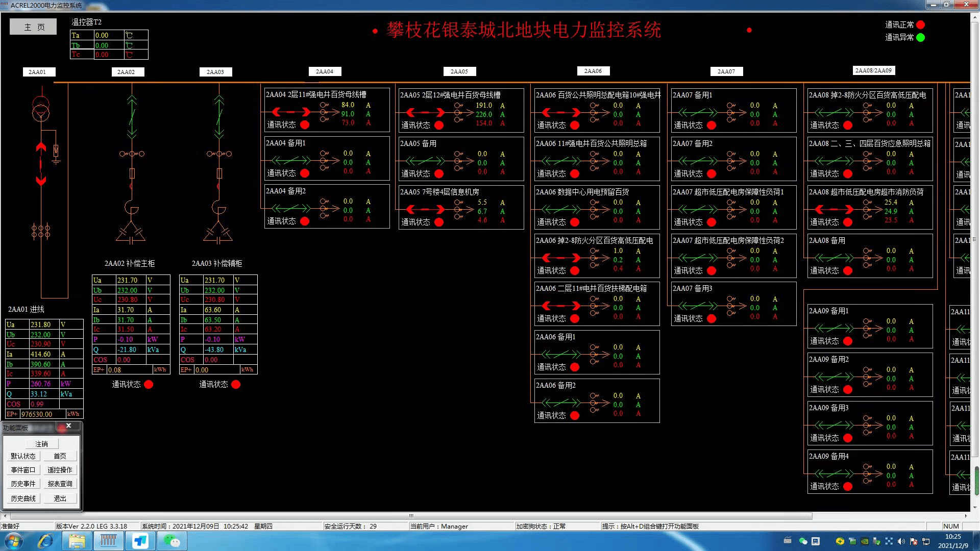Click 2AA01 incoming red circuit breaker symbol
The image size is (980, 551).
point(41,164)
